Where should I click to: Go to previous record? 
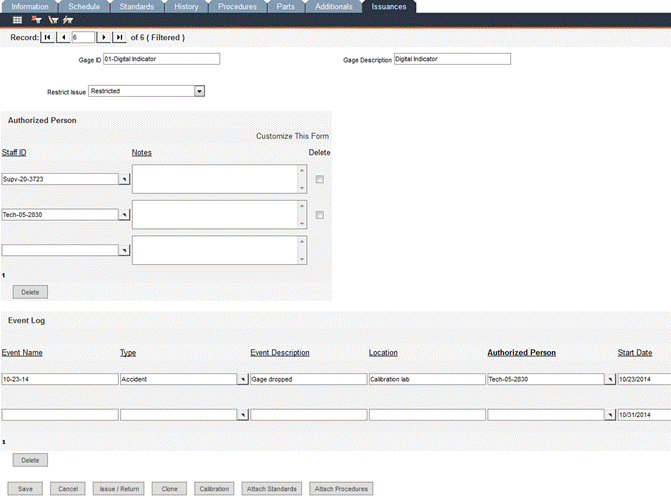(63, 37)
